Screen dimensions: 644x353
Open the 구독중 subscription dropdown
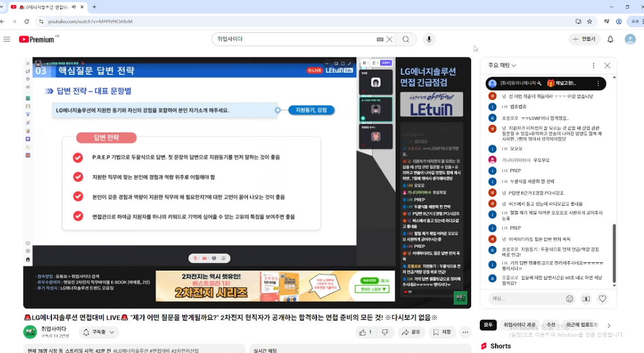100,332
